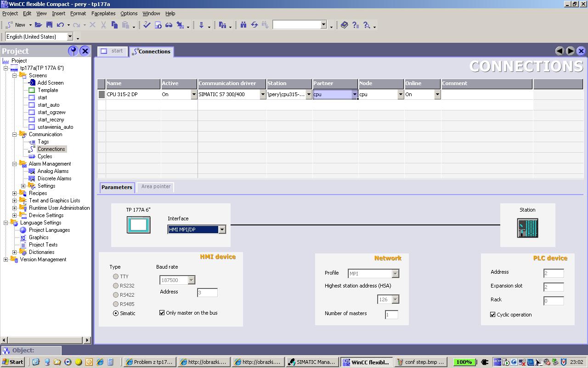Toggle the Cyclic operation checkbox

coord(493,315)
